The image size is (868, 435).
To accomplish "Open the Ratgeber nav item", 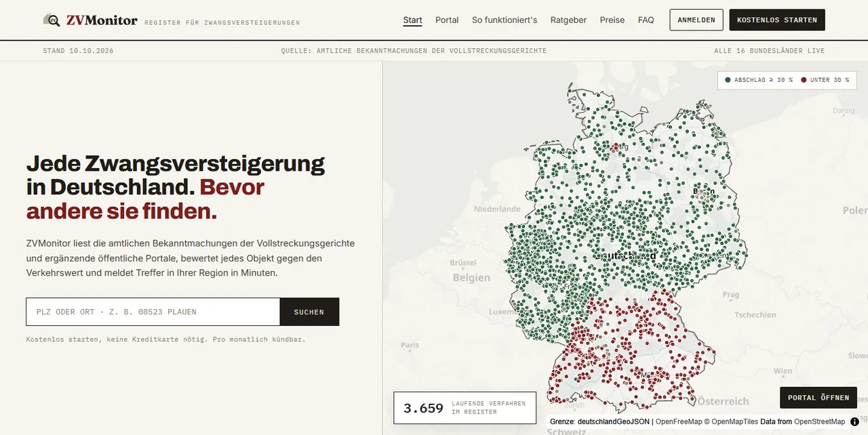I will [568, 20].
